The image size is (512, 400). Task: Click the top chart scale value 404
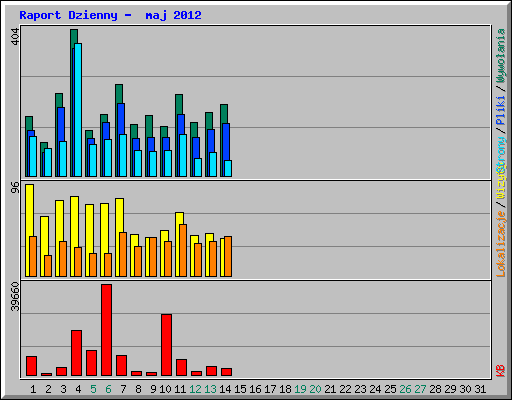(15, 37)
